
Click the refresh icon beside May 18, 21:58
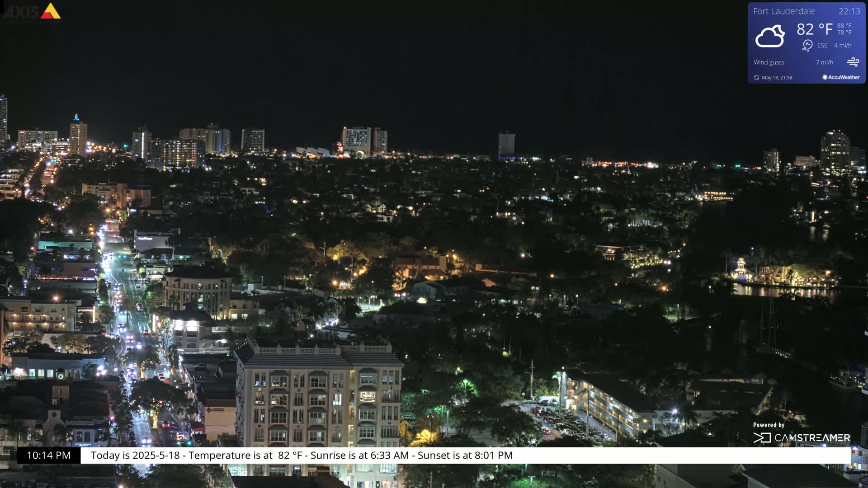click(756, 78)
